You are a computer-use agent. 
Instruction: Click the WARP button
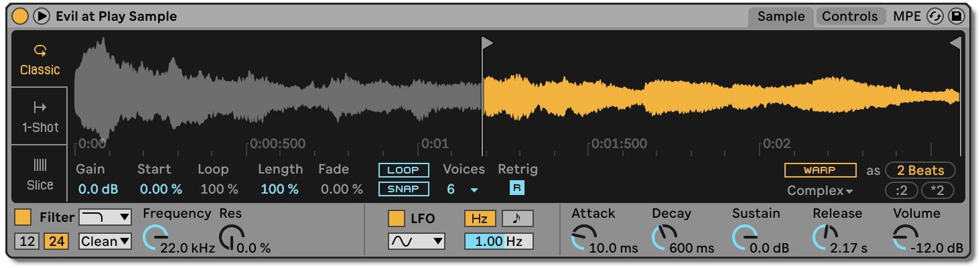pos(820,170)
